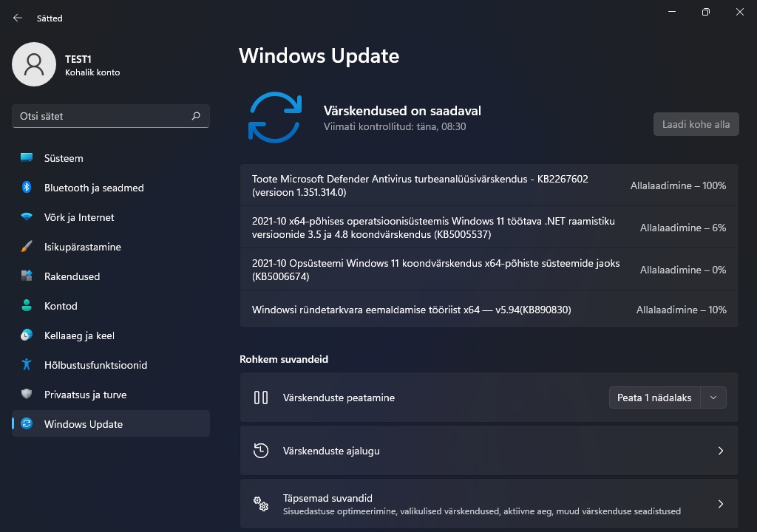Open Värskenduste ajalugu via its chevron
The width and height of the screenshot is (757, 532).
point(720,451)
